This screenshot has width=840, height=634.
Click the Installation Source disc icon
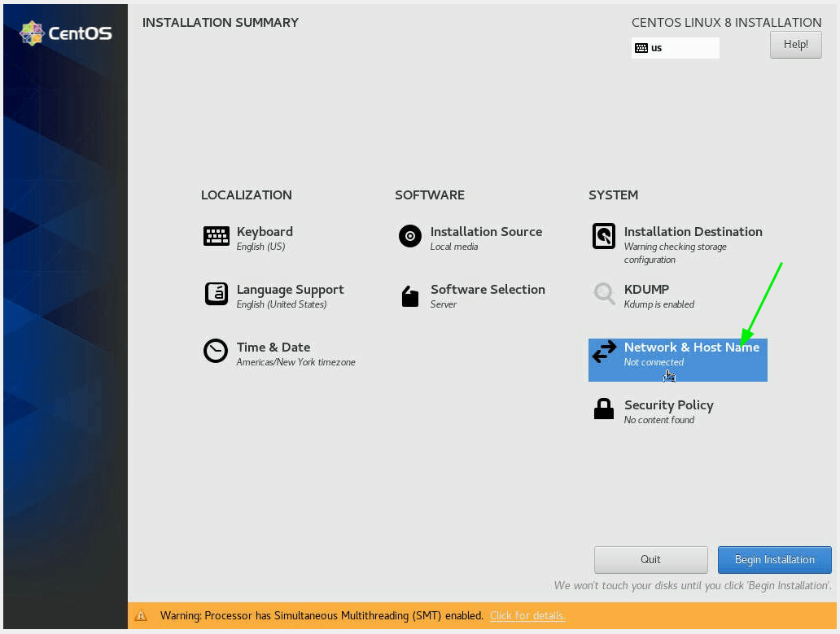coord(409,235)
